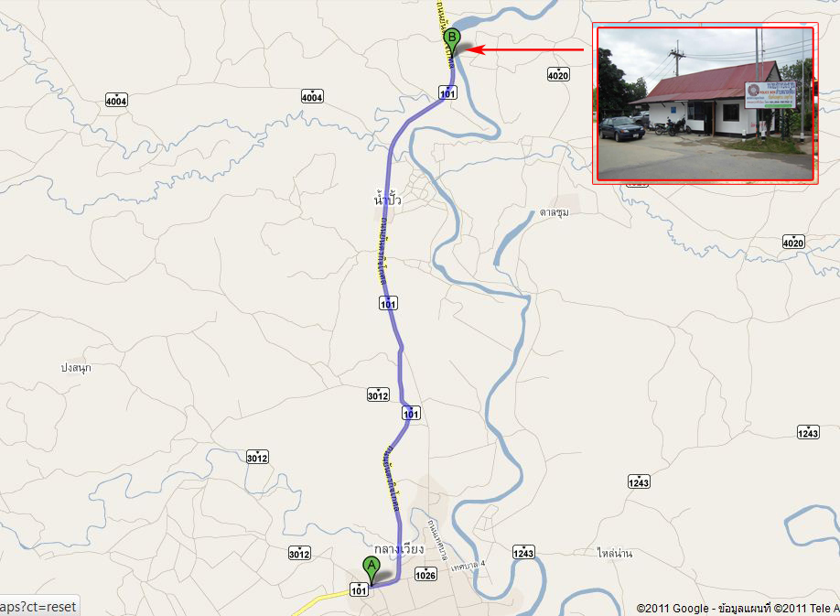Click the 101 shield beside marker A
Viewport: 840px width, 616px height.
[x=359, y=590]
